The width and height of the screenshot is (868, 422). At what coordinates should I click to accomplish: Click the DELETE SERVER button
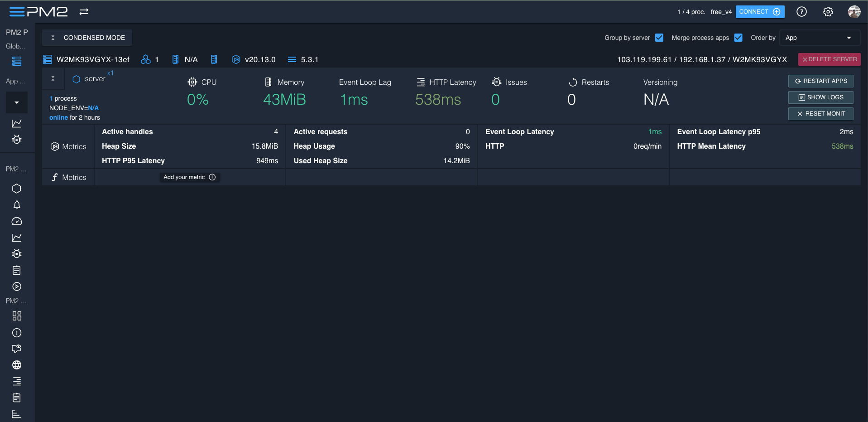pyautogui.click(x=830, y=59)
